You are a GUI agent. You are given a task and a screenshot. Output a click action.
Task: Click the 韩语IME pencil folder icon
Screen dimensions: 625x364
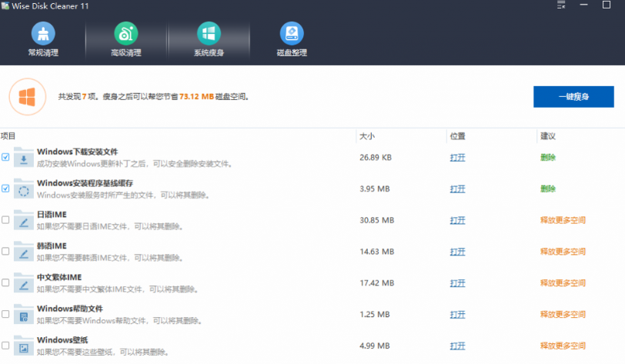pos(24,252)
